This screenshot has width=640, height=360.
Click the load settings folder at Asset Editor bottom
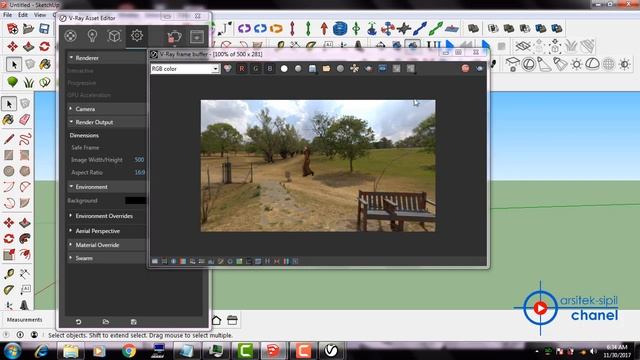(x=106, y=322)
